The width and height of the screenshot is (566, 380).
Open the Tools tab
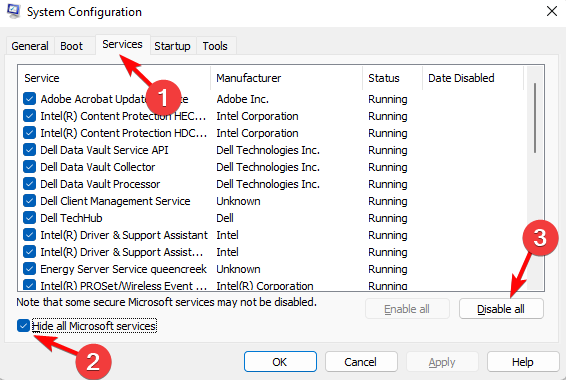pyautogui.click(x=215, y=46)
